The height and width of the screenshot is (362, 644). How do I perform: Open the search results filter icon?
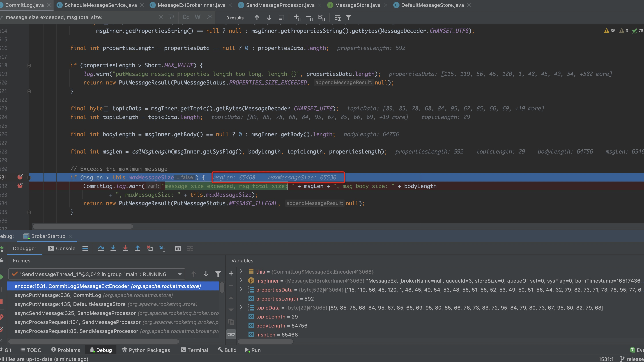click(348, 18)
